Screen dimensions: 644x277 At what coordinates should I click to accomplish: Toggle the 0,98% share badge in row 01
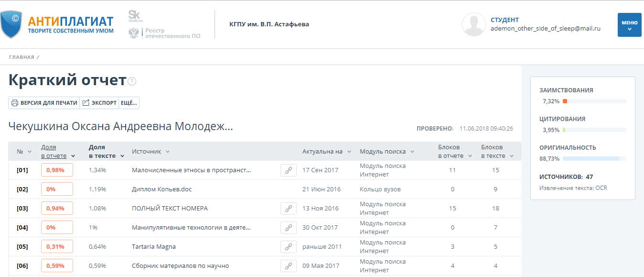click(57, 170)
